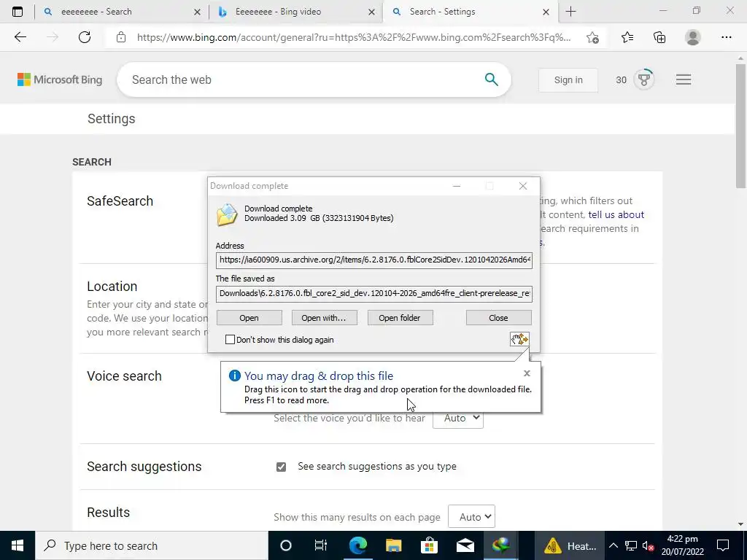Click the Bing search magnifier icon
This screenshot has width=747, height=560.
coord(491,79)
